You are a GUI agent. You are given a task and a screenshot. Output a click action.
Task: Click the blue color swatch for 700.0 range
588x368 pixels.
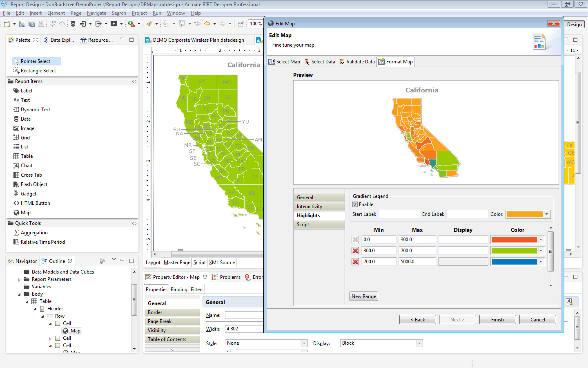coord(514,262)
